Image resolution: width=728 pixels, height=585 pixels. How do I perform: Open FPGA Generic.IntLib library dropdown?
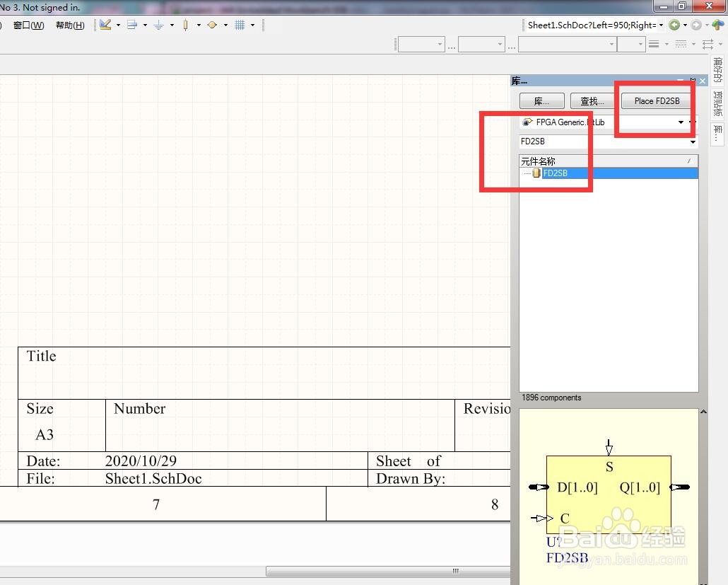[681, 122]
